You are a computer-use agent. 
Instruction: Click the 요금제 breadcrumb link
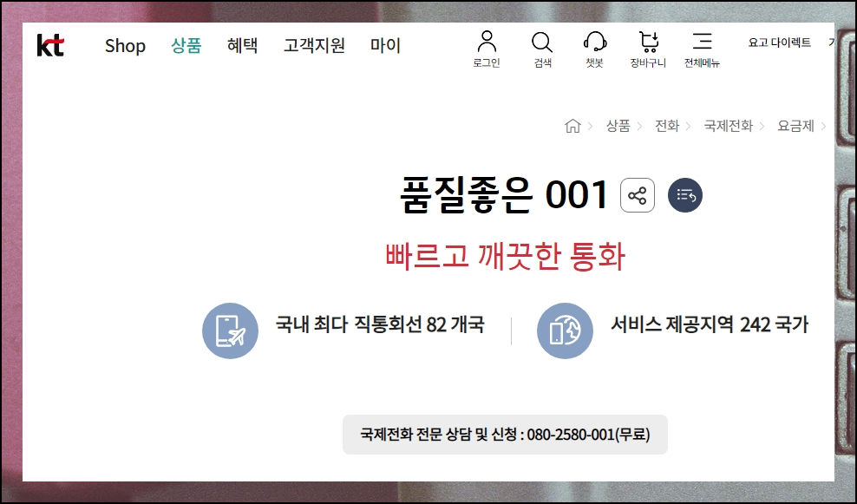coord(795,126)
